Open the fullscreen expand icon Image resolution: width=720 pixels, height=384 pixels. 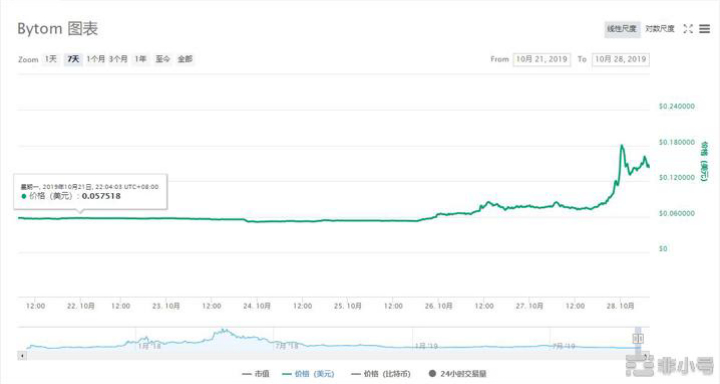coord(687,29)
